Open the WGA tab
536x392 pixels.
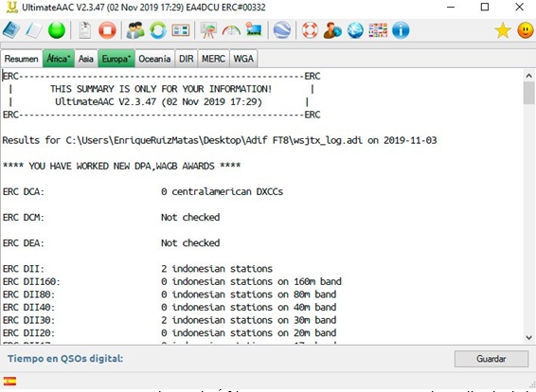click(x=243, y=59)
